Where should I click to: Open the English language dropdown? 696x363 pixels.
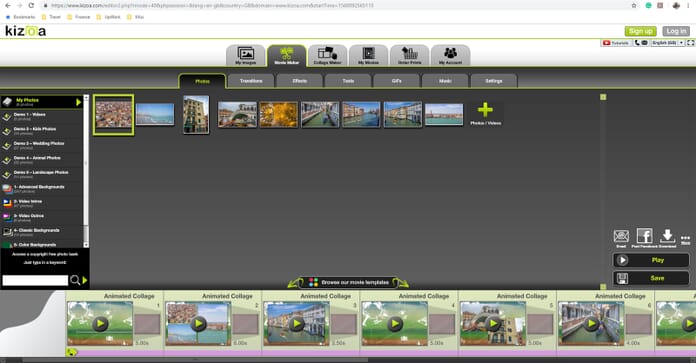[668, 43]
